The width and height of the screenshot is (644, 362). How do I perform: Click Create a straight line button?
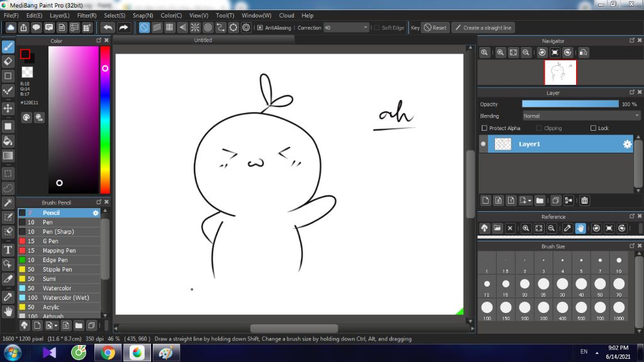[x=484, y=28]
